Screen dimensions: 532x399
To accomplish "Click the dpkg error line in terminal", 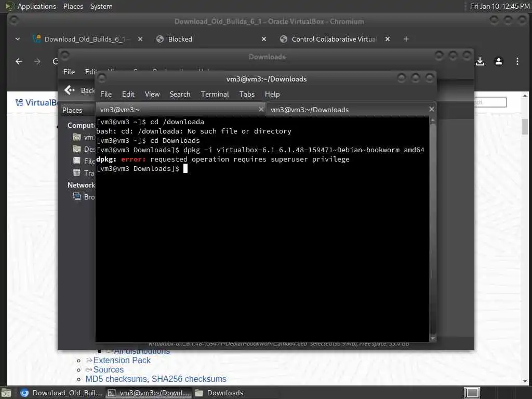I will 222,159.
